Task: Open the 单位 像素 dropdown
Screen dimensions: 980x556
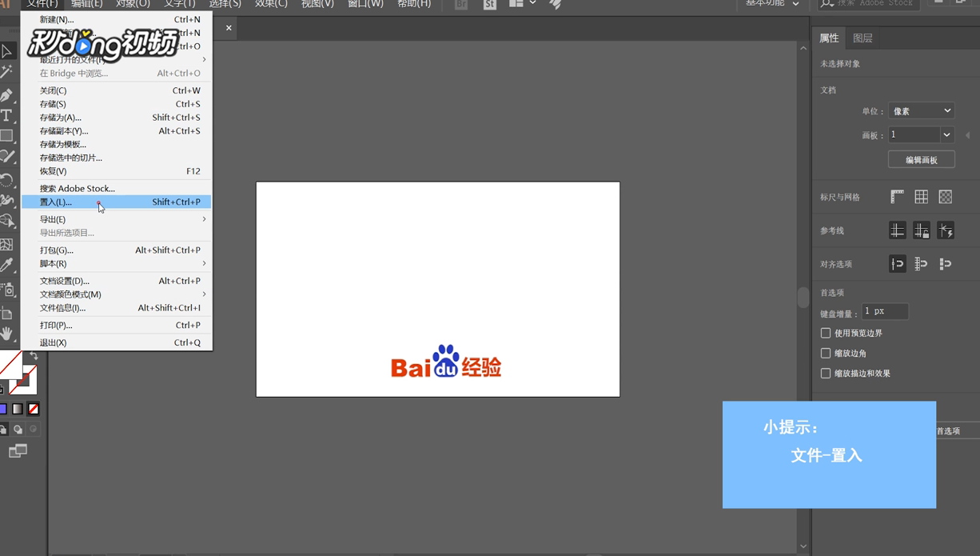Action: coord(921,110)
